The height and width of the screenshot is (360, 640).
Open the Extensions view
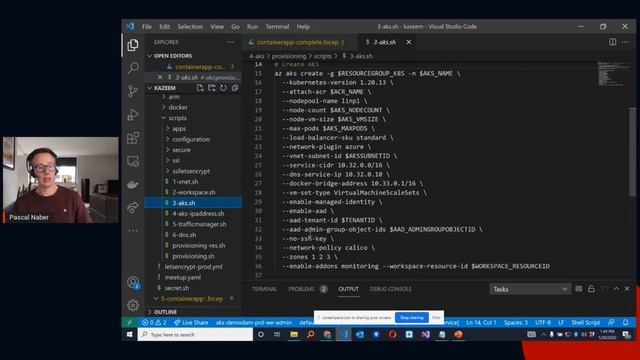(133, 138)
